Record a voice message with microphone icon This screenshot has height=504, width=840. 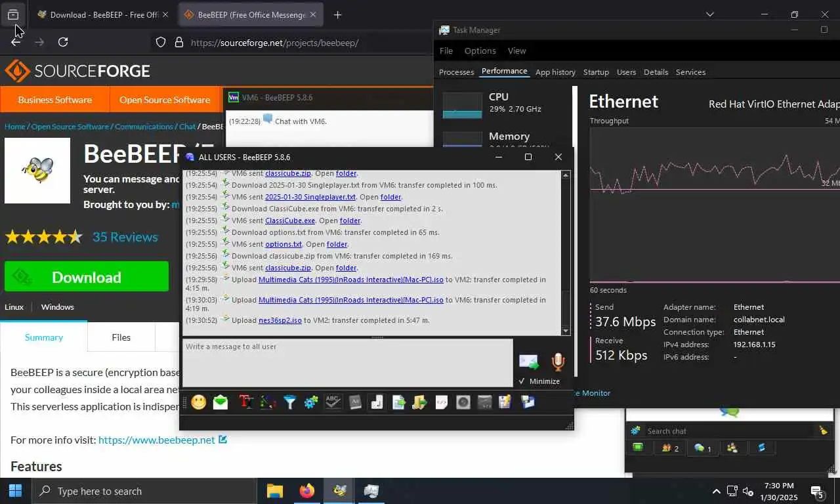coord(558,362)
